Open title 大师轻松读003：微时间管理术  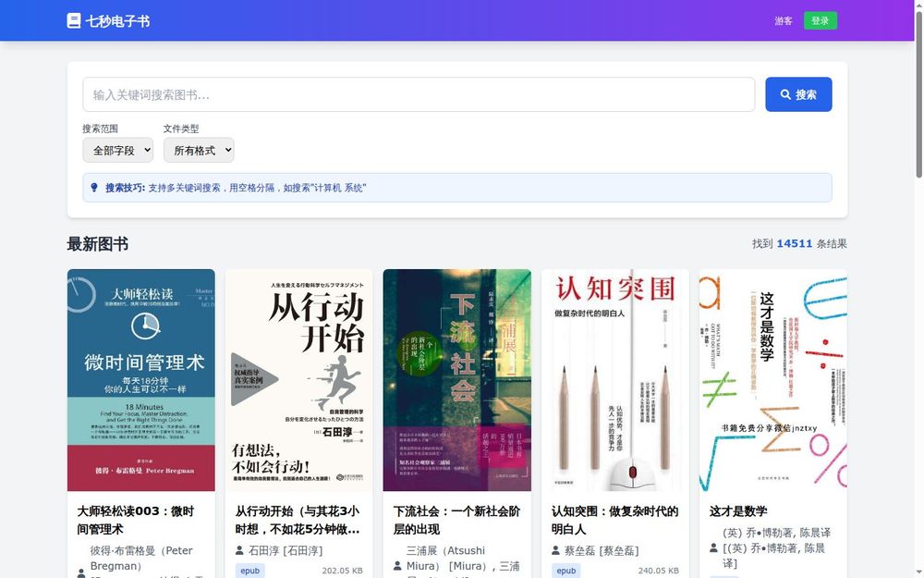point(136,520)
